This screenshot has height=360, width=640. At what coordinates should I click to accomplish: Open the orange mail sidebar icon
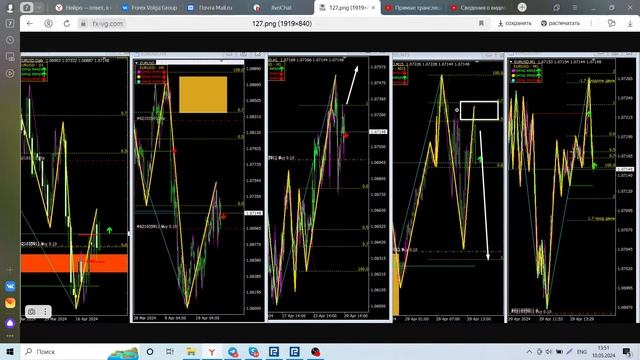10,303
